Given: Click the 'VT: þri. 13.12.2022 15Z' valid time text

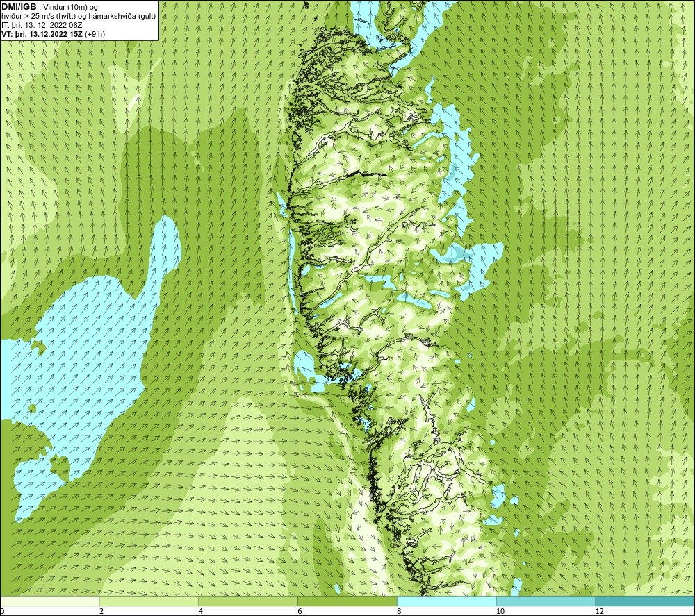Looking at the screenshot, I should click(42, 34).
